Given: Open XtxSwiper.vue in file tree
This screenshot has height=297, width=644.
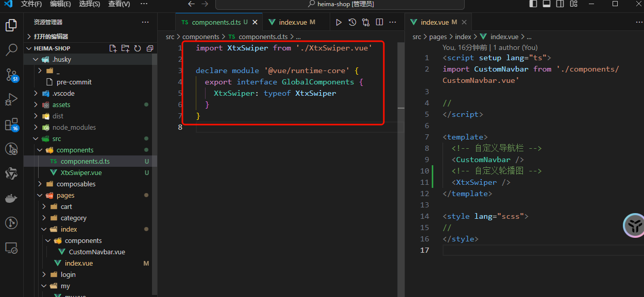Looking at the screenshot, I should (90, 172).
